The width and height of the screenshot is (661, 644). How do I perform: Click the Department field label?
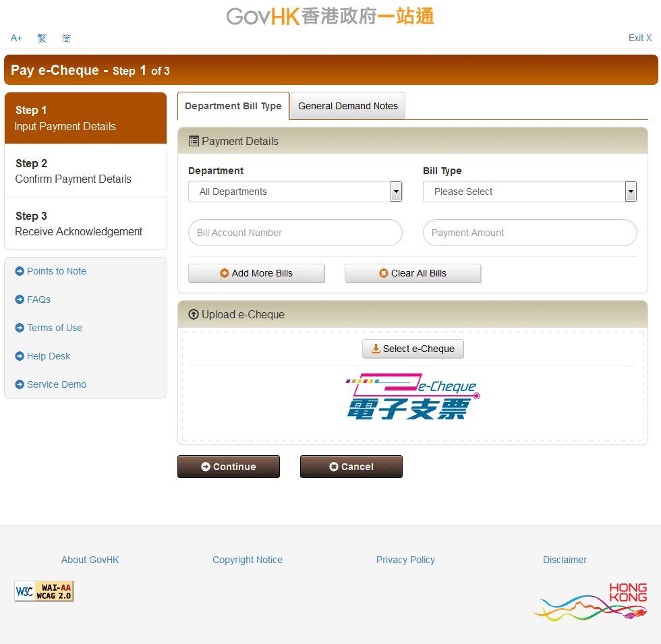(x=216, y=171)
